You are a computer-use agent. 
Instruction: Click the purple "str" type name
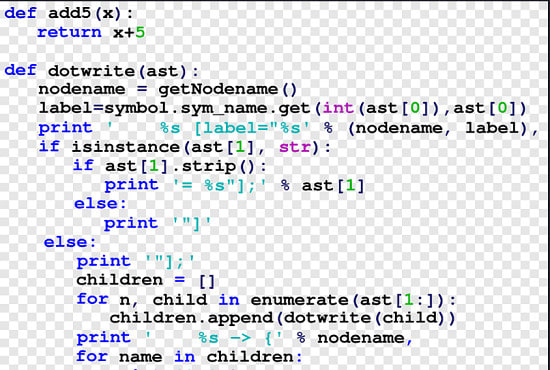(295, 147)
